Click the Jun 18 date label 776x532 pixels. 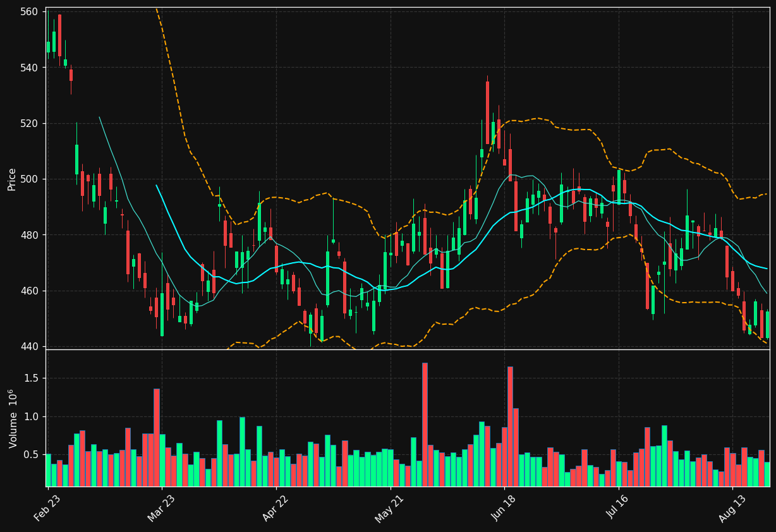[x=504, y=507]
